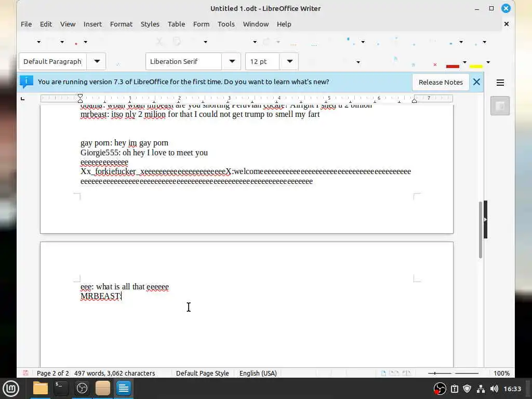Click the vertical scrollbar thumb

481,230
